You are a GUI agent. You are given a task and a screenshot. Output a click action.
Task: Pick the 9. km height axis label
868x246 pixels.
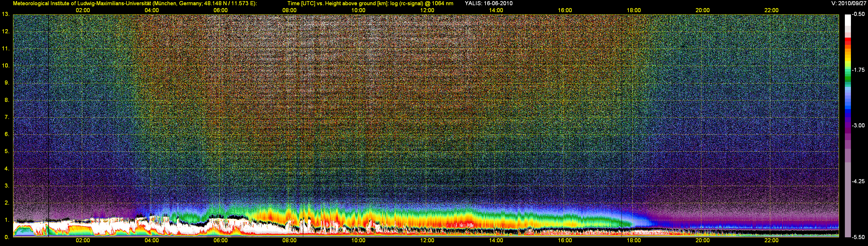7,83
